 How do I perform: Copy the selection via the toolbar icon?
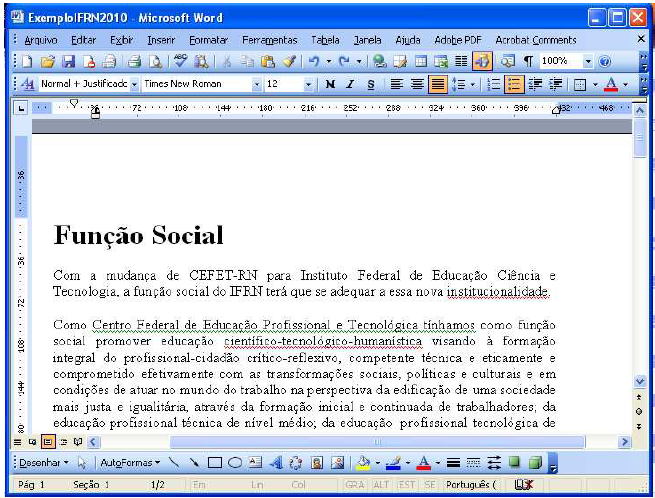click(247, 62)
